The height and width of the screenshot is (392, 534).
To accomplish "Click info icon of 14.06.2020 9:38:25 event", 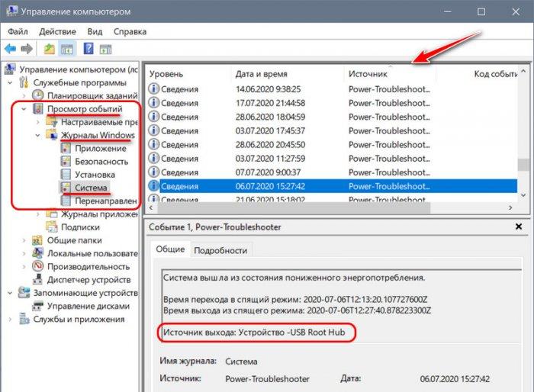I will coord(153,89).
